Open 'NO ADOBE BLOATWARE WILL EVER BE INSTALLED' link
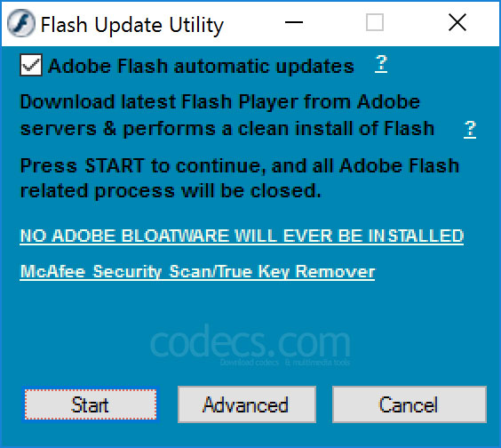 [x=242, y=236]
